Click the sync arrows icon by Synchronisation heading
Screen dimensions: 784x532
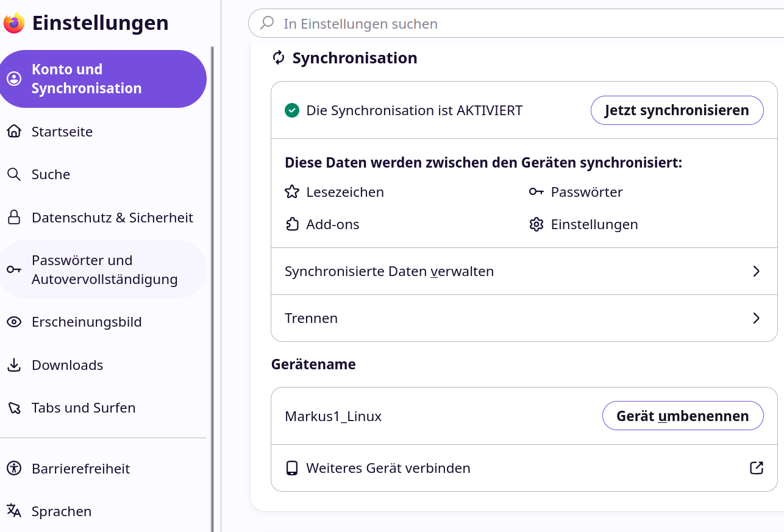pyautogui.click(x=279, y=58)
